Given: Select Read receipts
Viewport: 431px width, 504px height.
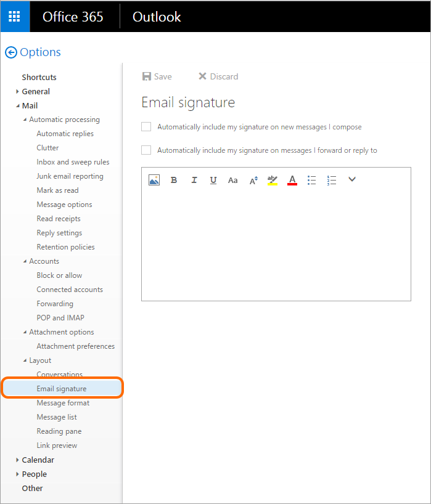Looking at the screenshot, I should tap(59, 219).
